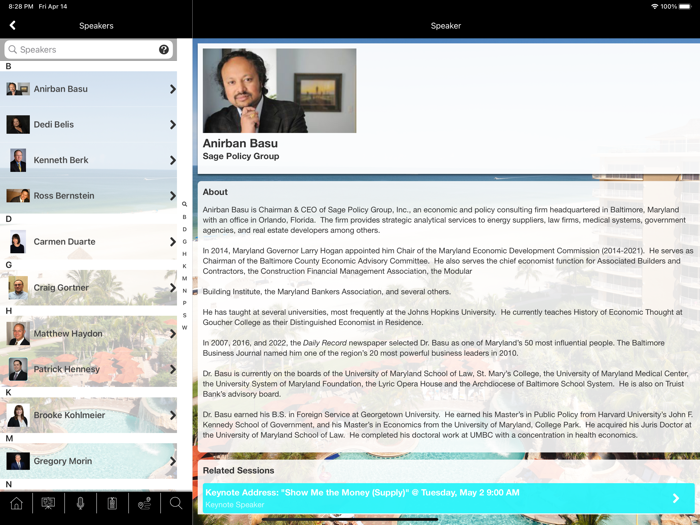The width and height of the screenshot is (700, 525).
Task: Tap Kenneth Berk's list thumbnail
Action: point(18,160)
